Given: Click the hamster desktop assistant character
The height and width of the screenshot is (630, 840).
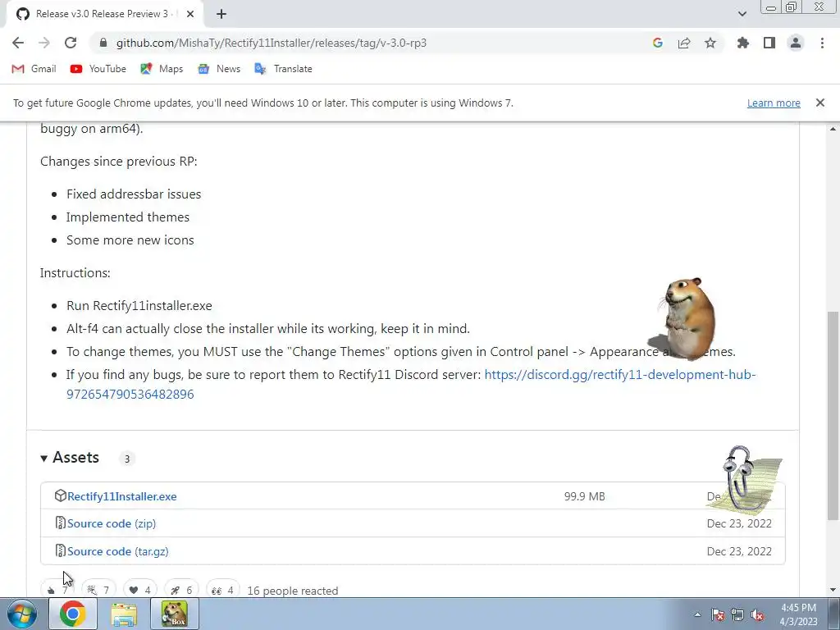Looking at the screenshot, I should 687,318.
